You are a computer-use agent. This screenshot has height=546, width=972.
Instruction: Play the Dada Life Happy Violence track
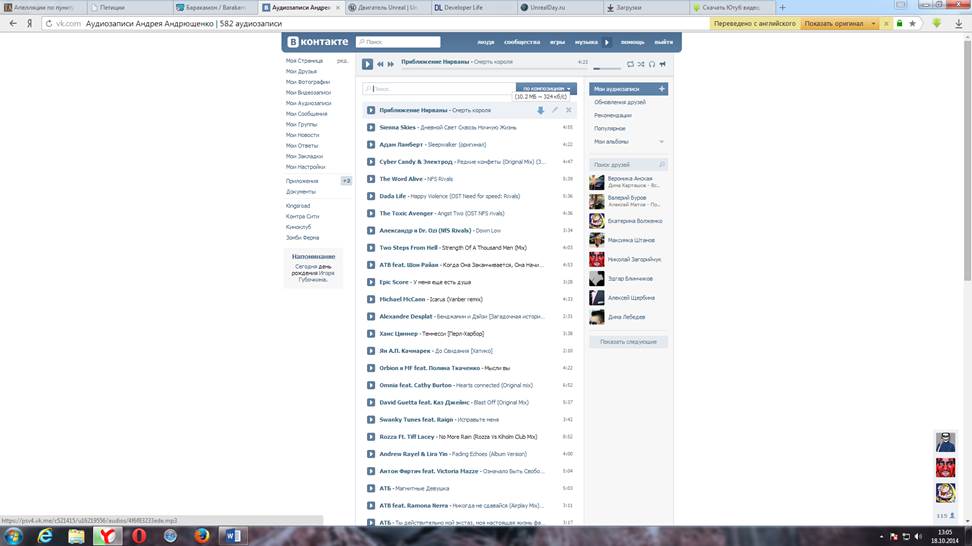tap(371, 196)
